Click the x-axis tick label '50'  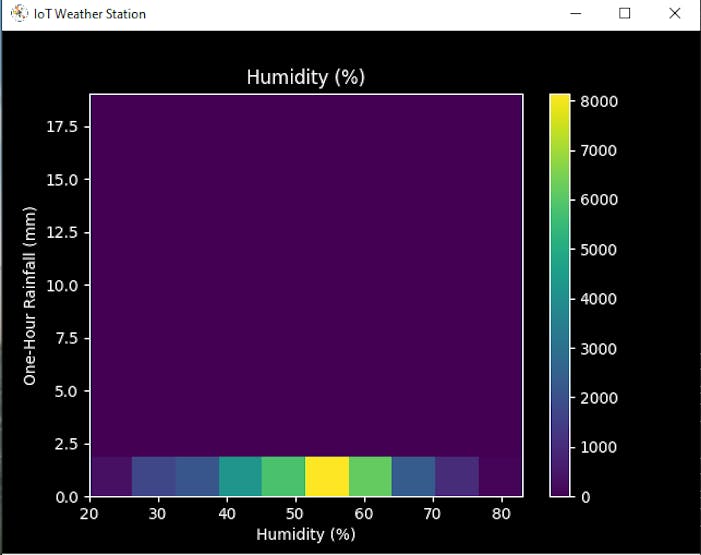[x=295, y=514]
